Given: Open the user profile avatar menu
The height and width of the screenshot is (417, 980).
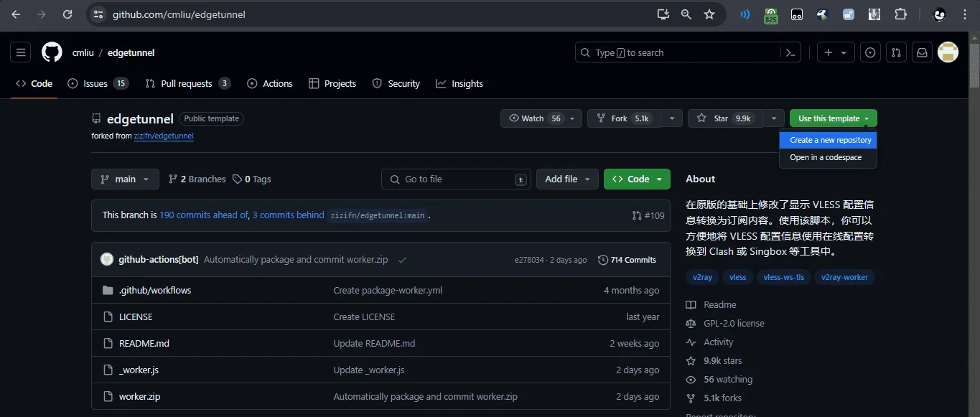Looking at the screenshot, I should (948, 52).
